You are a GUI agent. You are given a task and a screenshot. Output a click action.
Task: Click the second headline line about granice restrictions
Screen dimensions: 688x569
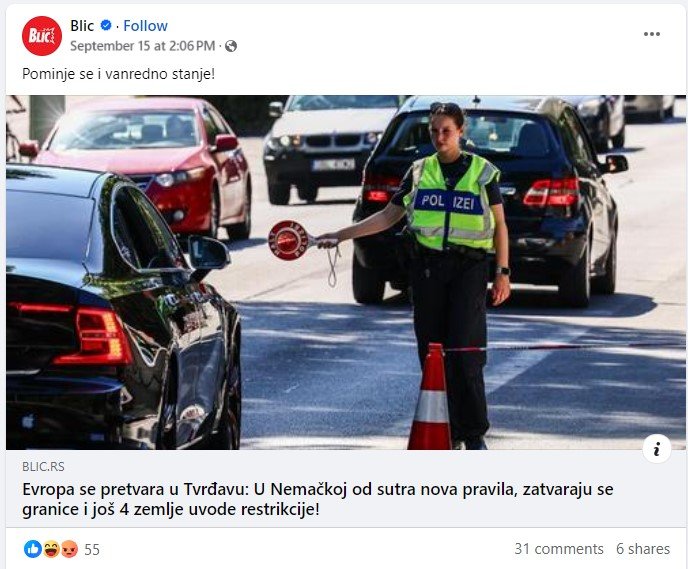[171, 509]
